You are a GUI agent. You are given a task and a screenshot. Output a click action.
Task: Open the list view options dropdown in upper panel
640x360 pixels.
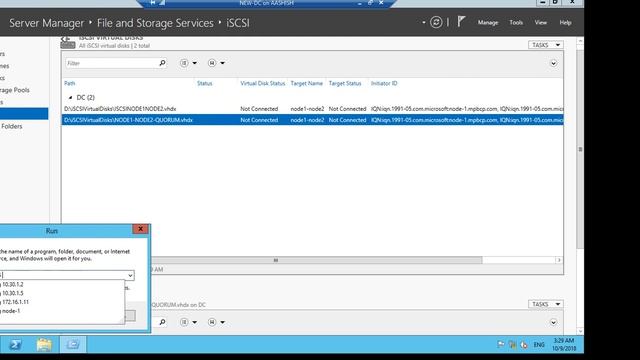188,63
